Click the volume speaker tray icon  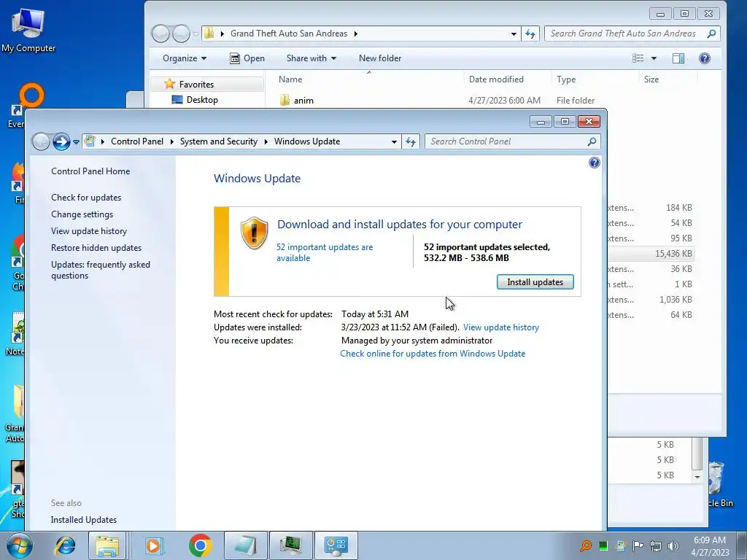(673, 546)
